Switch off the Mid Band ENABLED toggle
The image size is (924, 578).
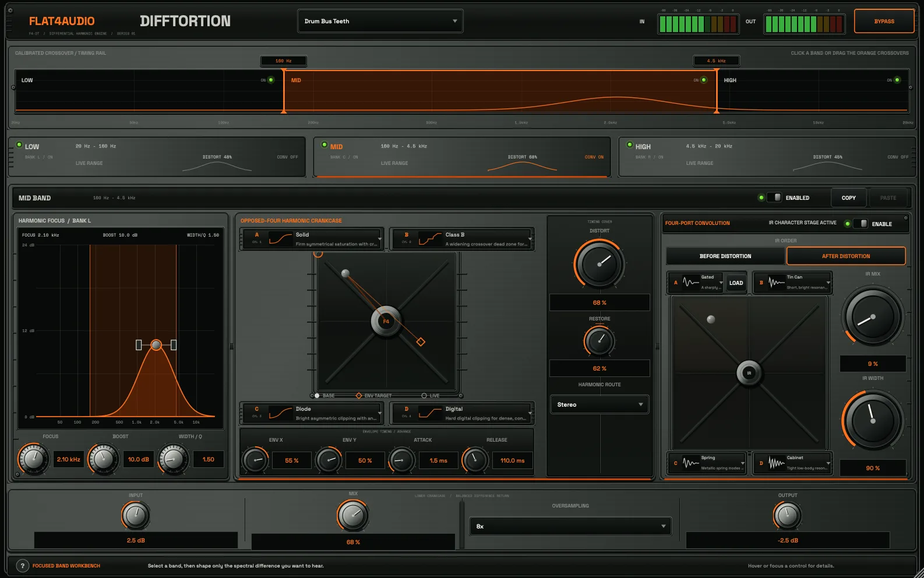(x=774, y=198)
